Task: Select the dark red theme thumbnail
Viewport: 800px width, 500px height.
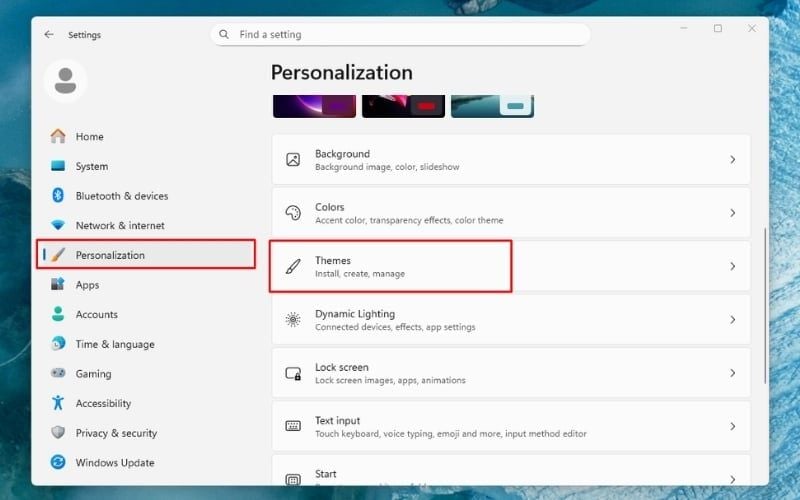Action: pos(403,106)
